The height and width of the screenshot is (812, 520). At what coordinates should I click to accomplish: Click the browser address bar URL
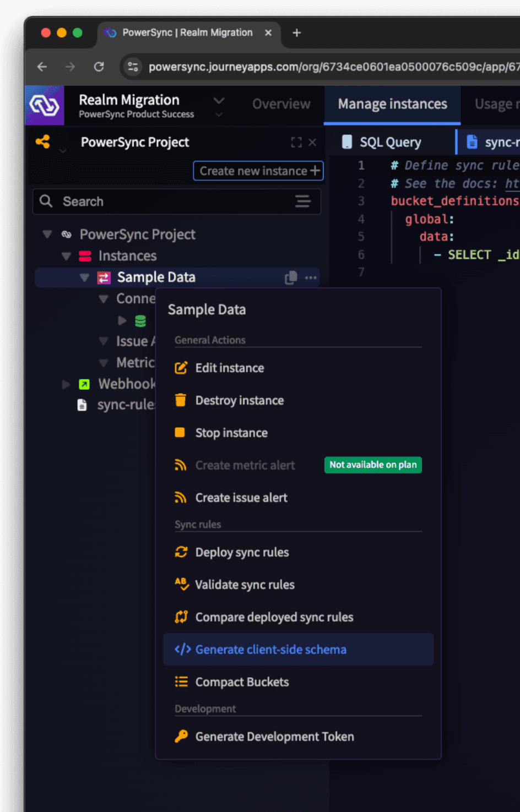(x=334, y=67)
